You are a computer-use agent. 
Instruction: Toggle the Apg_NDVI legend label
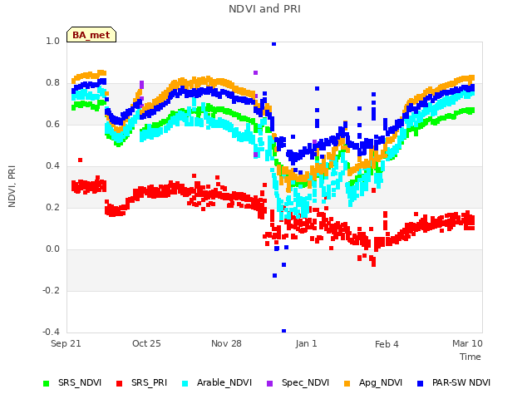tap(381, 382)
